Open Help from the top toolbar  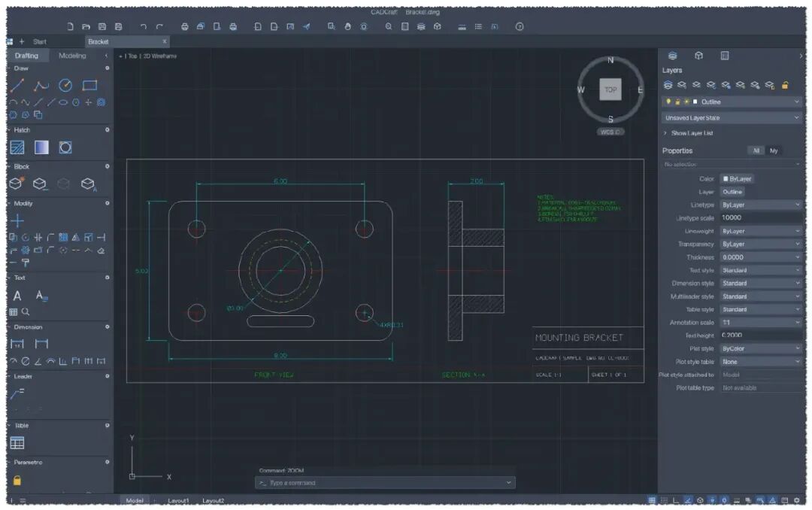coord(520,26)
